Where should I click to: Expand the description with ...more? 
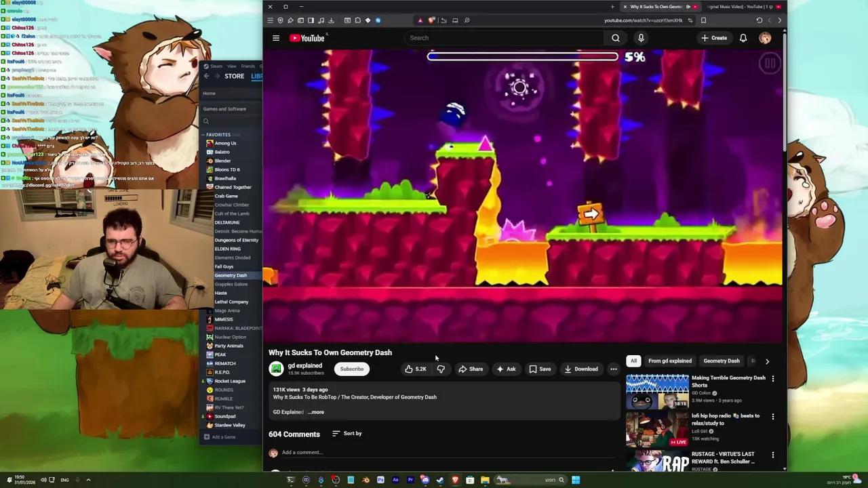316,412
